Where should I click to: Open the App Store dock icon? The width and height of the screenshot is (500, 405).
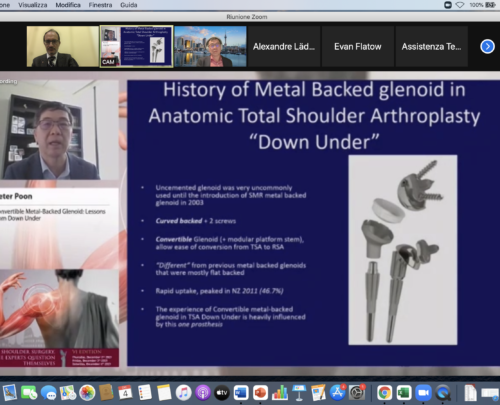pyautogui.click(x=337, y=393)
